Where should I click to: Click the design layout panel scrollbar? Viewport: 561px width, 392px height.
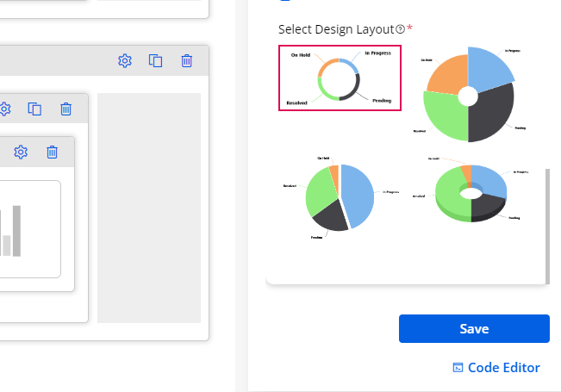pos(547,224)
